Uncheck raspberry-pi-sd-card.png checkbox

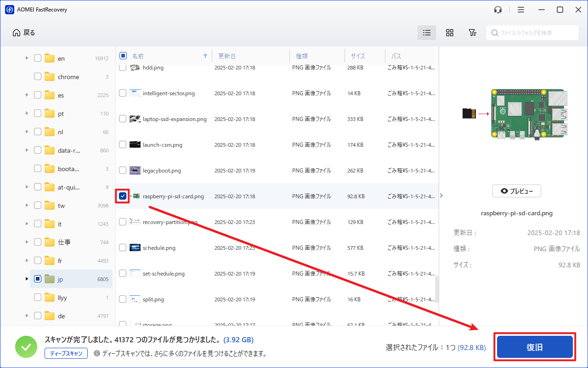[123, 196]
